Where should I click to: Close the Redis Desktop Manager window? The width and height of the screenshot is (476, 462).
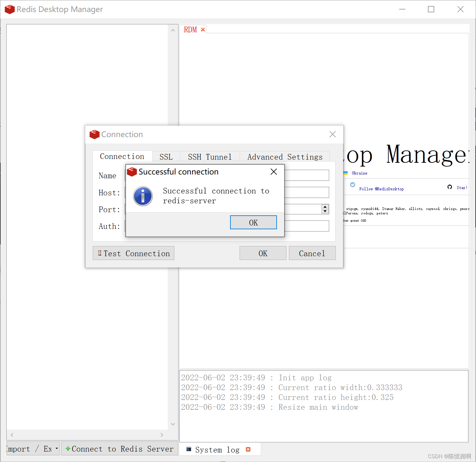pyautogui.click(x=460, y=9)
